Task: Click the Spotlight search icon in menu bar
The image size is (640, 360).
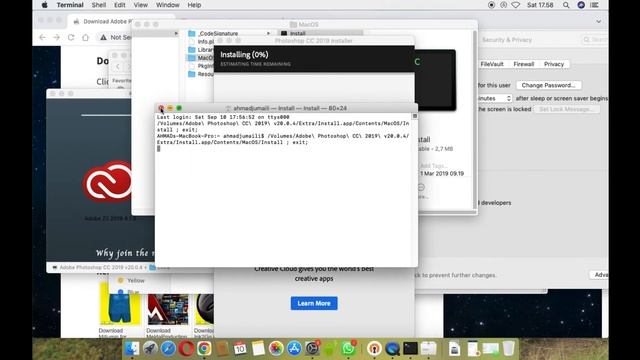Action: coord(566,5)
